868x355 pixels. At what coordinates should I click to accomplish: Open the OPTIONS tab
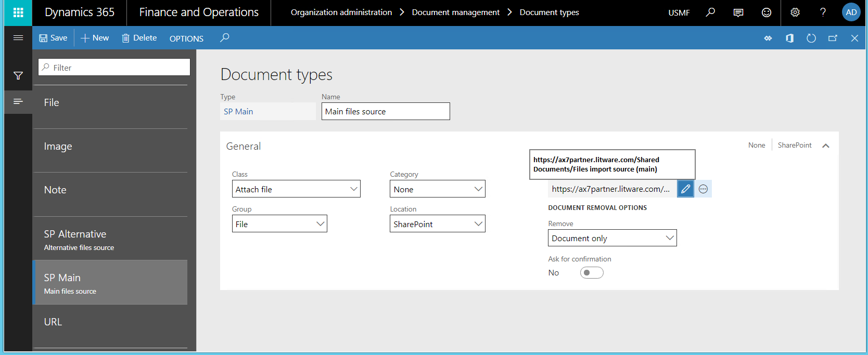coord(186,38)
